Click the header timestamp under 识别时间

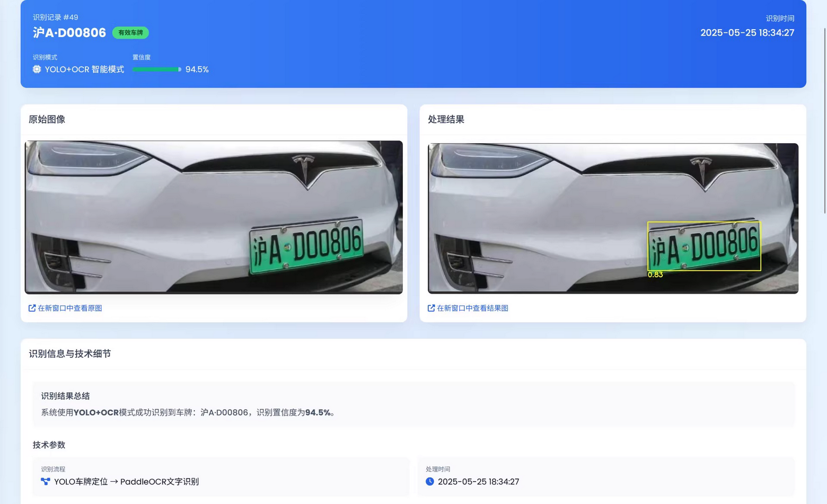pos(747,33)
